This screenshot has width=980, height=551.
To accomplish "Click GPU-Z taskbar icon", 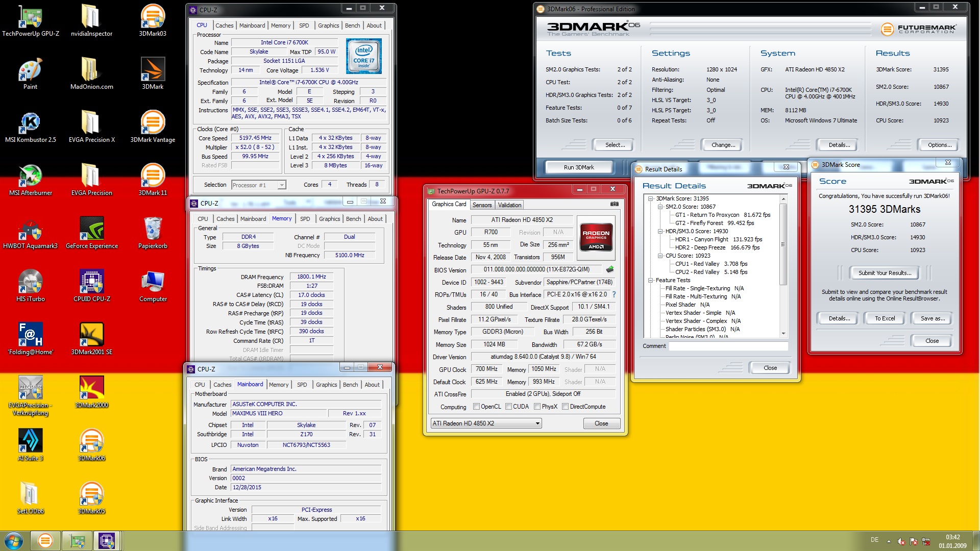I will 77,540.
